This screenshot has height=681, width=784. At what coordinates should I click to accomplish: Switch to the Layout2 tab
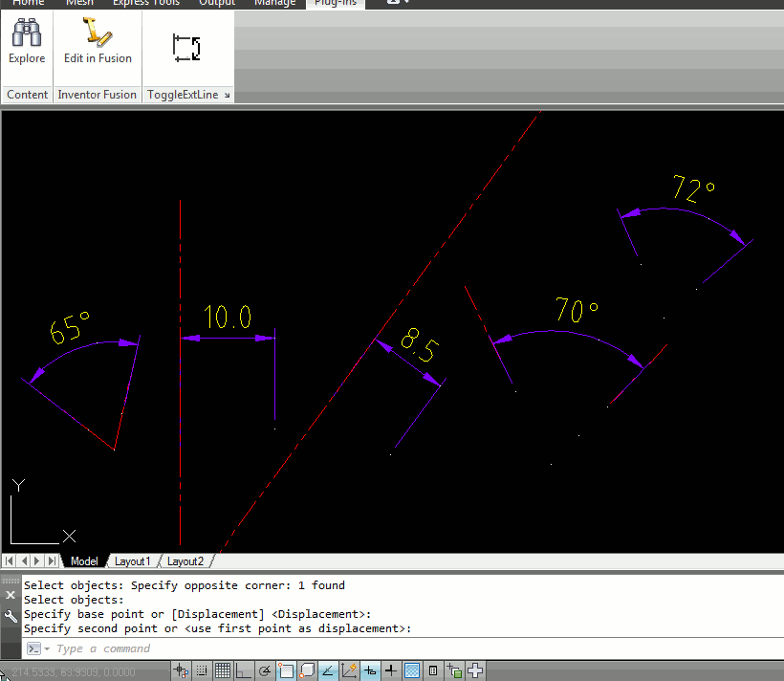point(185,561)
